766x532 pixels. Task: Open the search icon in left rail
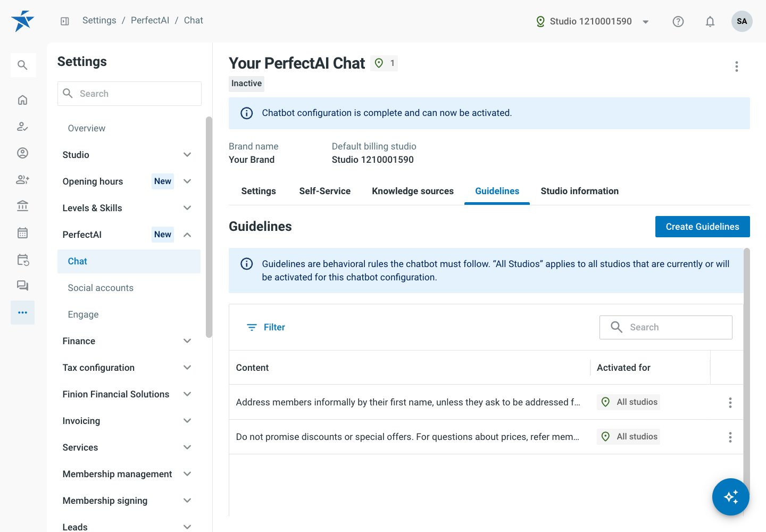22,65
